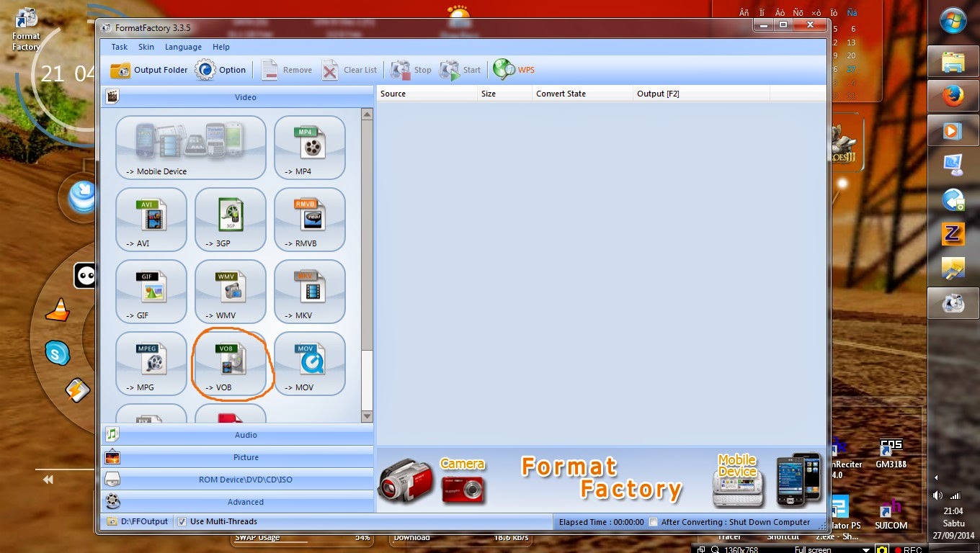Select the WMV format icon
The width and height of the screenshot is (980, 553).
tap(231, 292)
